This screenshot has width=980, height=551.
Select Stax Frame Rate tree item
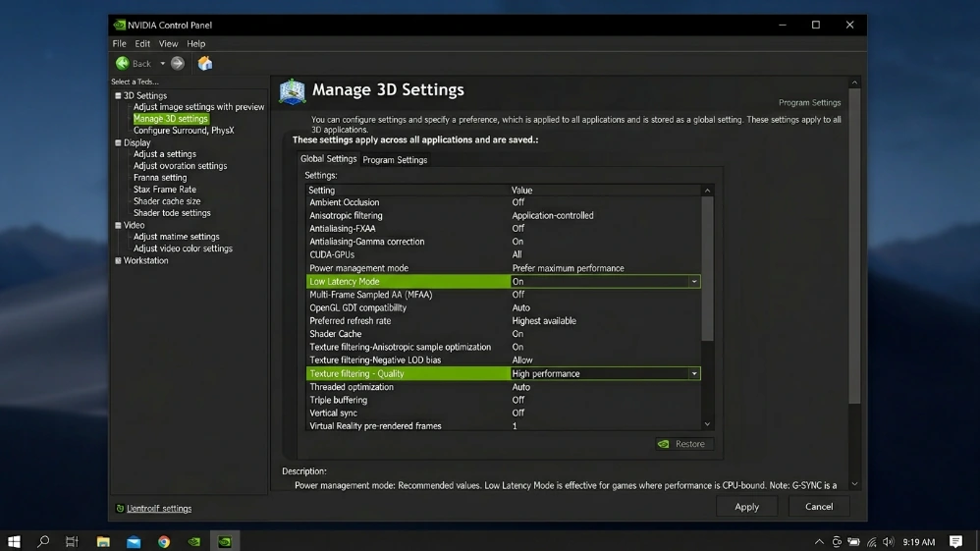pyautogui.click(x=164, y=190)
